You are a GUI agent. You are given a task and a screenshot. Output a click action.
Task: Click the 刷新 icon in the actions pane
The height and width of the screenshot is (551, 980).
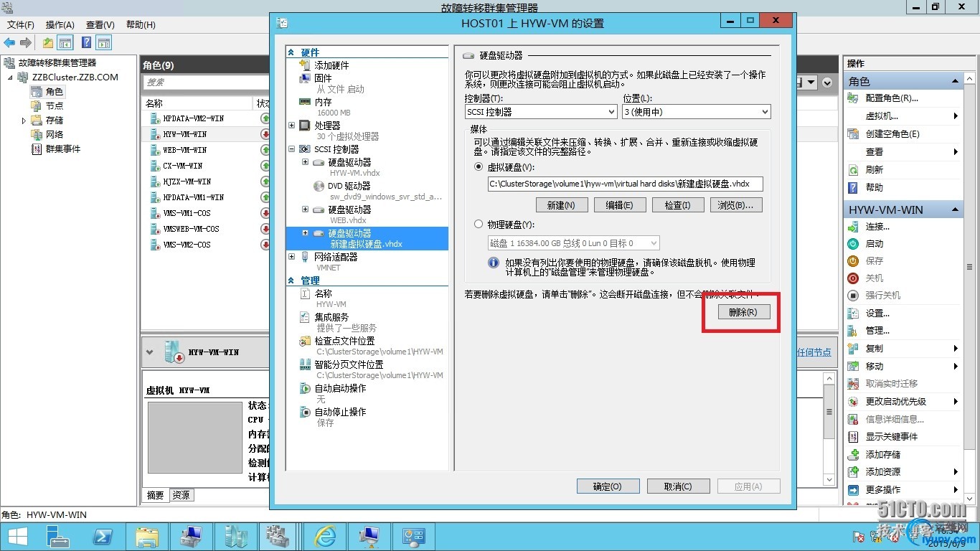pos(853,170)
